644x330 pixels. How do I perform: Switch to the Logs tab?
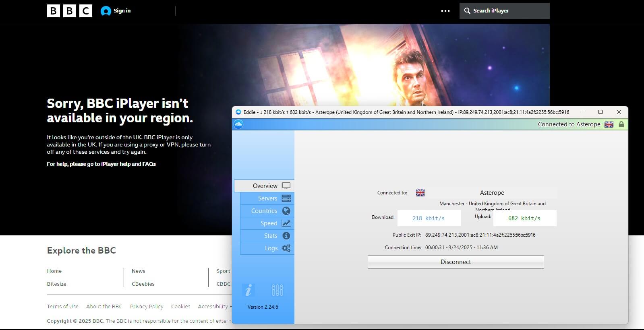click(x=267, y=248)
